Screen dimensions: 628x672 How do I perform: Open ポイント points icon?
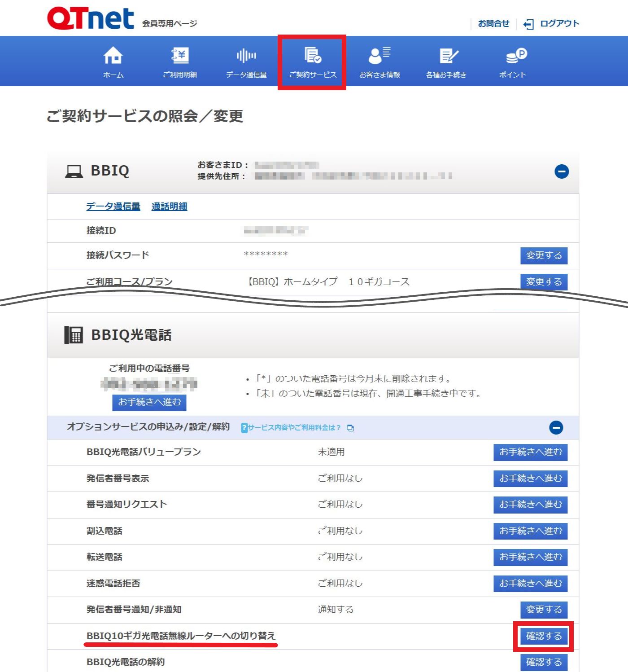point(513,62)
